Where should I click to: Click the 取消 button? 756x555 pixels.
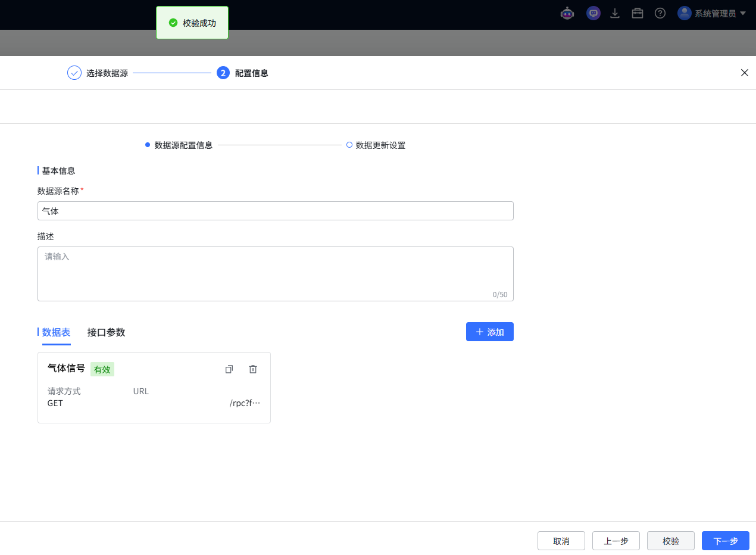(561, 541)
